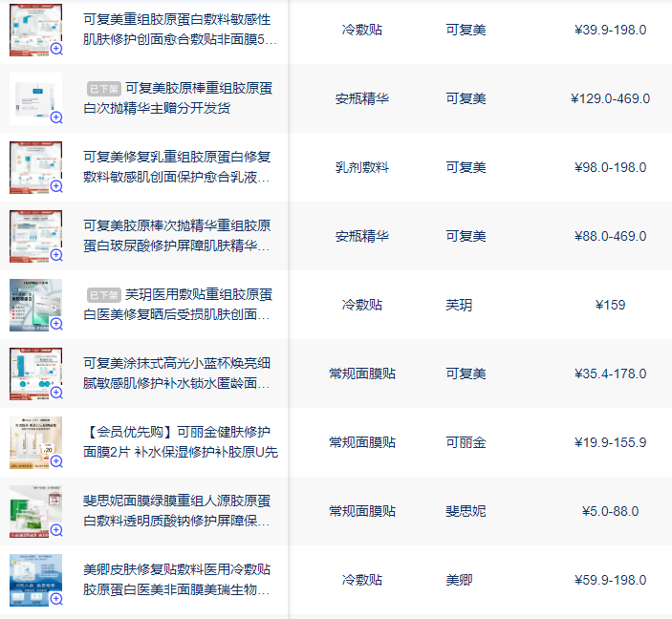
Task: Click price ¥59.9-198.0
Action: tap(610, 580)
